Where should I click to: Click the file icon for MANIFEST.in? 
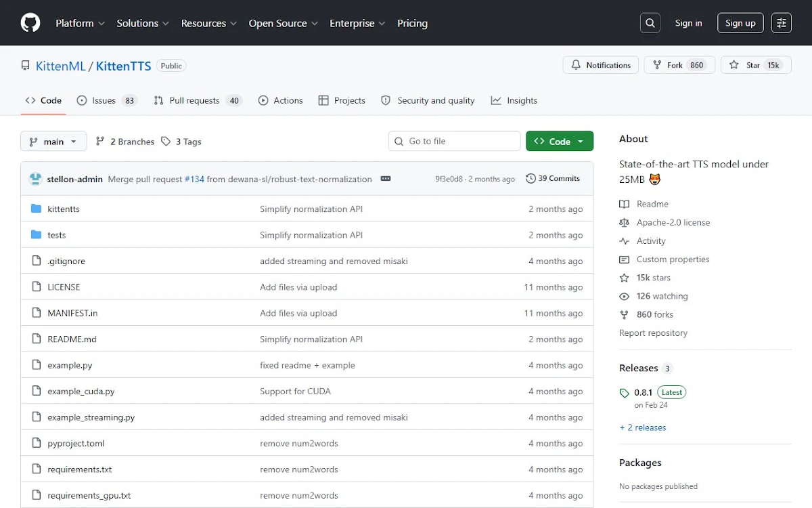pyautogui.click(x=37, y=313)
